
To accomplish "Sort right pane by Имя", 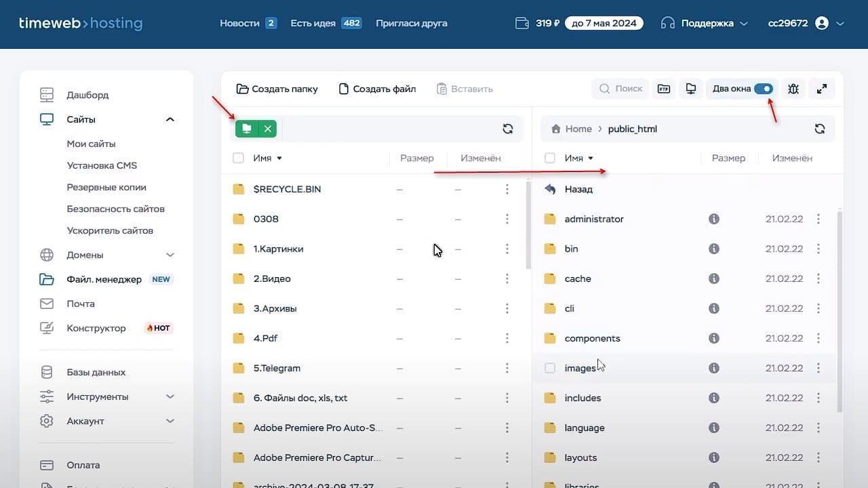I will [x=579, y=158].
